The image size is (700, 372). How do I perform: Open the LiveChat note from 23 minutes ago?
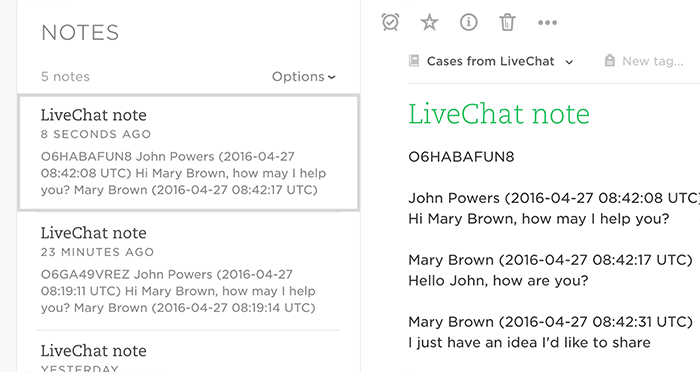[188, 271]
